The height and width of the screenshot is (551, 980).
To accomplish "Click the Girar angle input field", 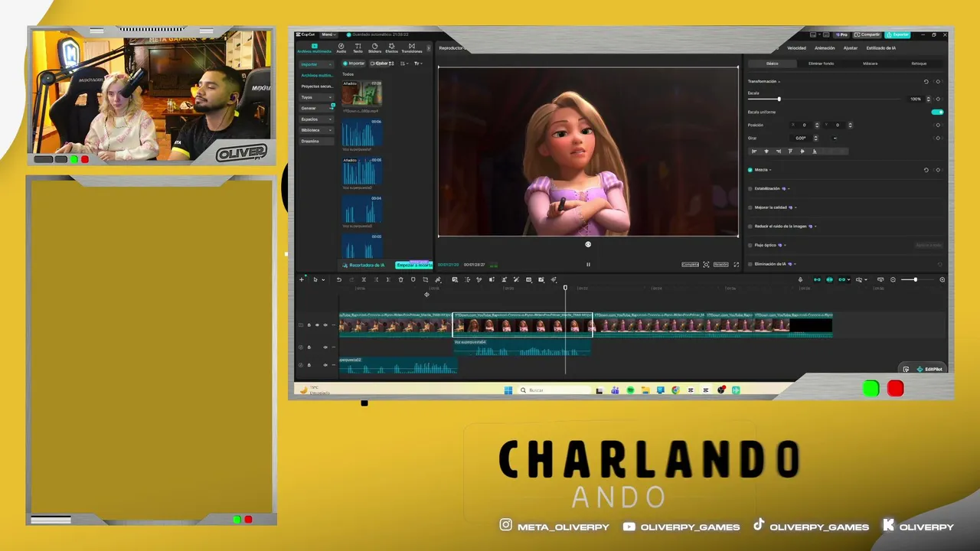I will coord(801,138).
